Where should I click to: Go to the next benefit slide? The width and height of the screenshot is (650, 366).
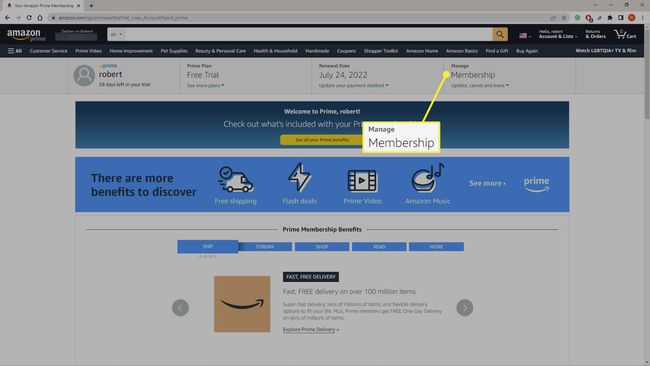point(465,308)
